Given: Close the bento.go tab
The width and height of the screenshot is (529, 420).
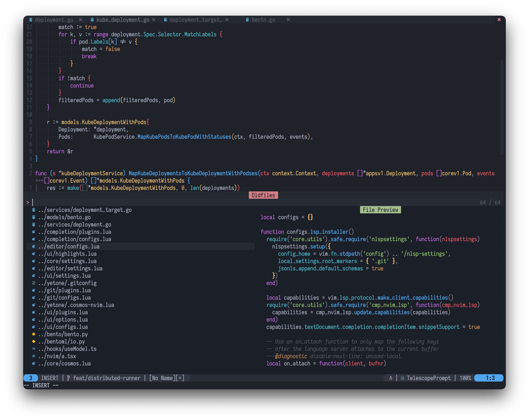Looking at the screenshot, I should 288,20.
